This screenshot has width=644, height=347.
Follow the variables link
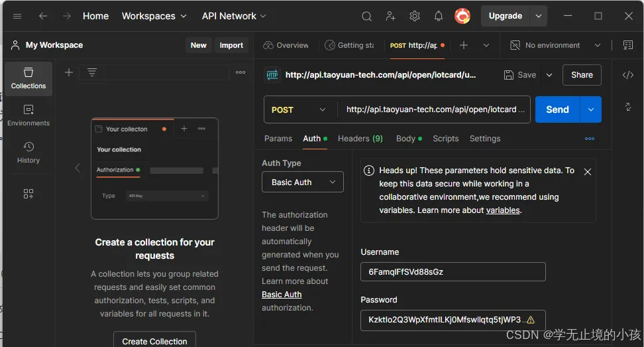503,210
